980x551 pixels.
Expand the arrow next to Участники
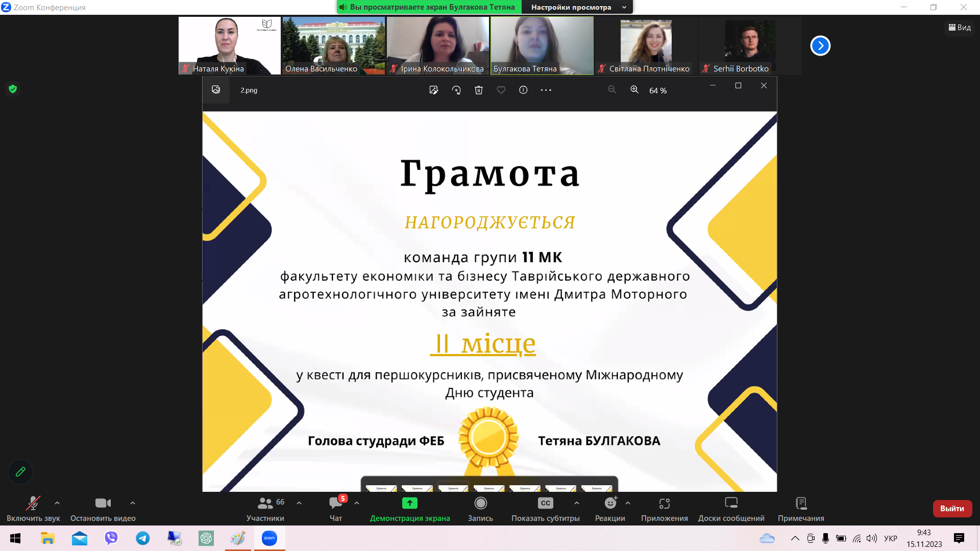[299, 503]
